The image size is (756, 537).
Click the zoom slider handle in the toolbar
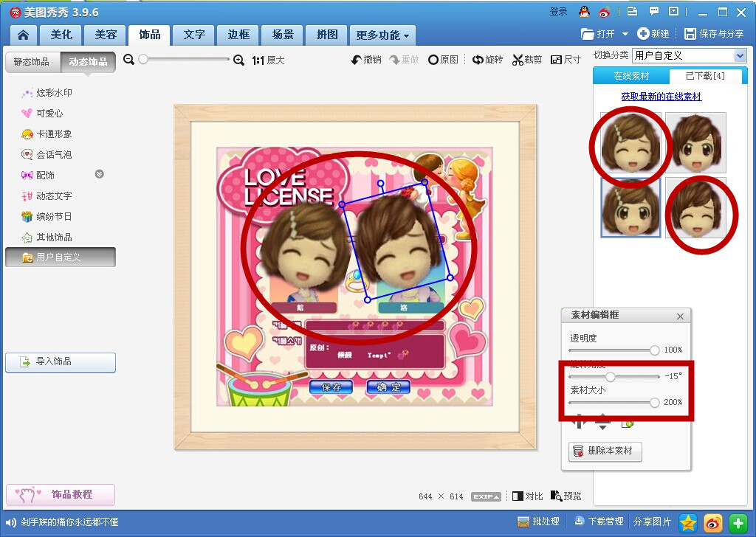point(143,59)
